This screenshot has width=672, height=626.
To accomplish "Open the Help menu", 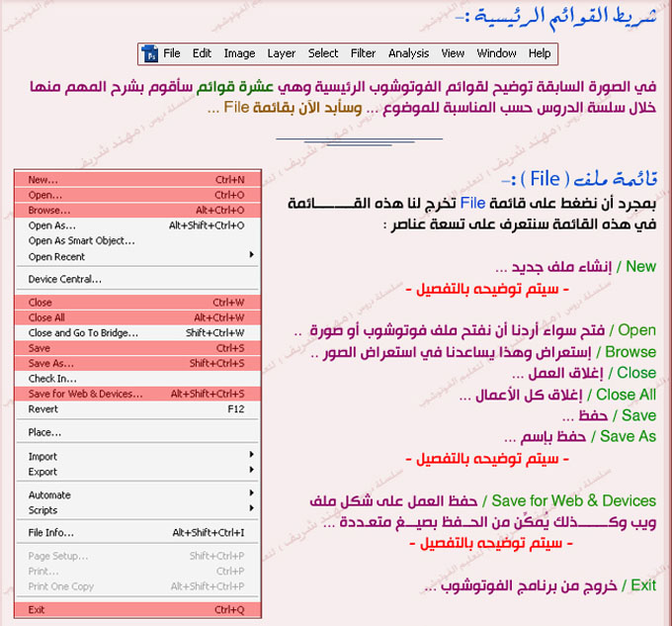I will click(540, 53).
